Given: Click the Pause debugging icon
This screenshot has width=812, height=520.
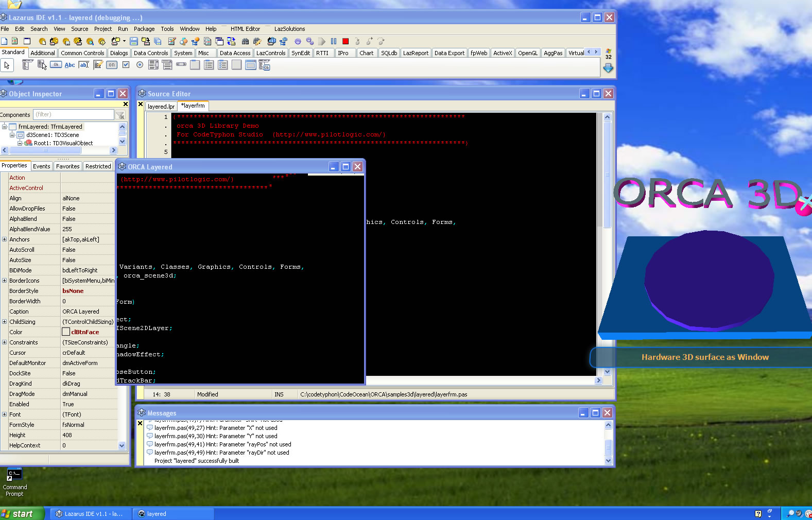Looking at the screenshot, I should 334,41.
